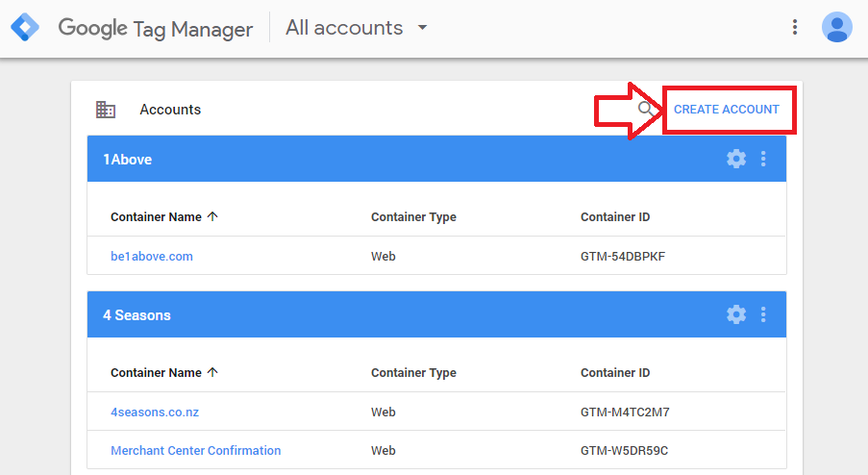The image size is (868, 475).
Task: Click the CREATE ACCOUNT button
Action: 727,110
